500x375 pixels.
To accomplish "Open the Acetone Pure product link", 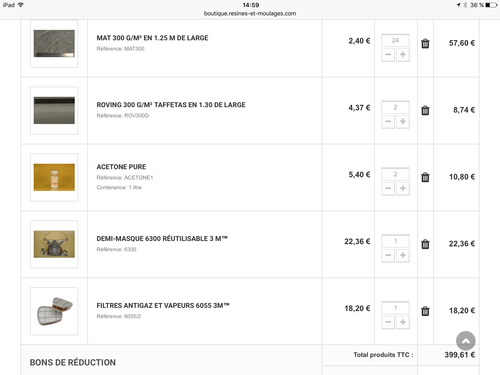I will tap(121, 167).
